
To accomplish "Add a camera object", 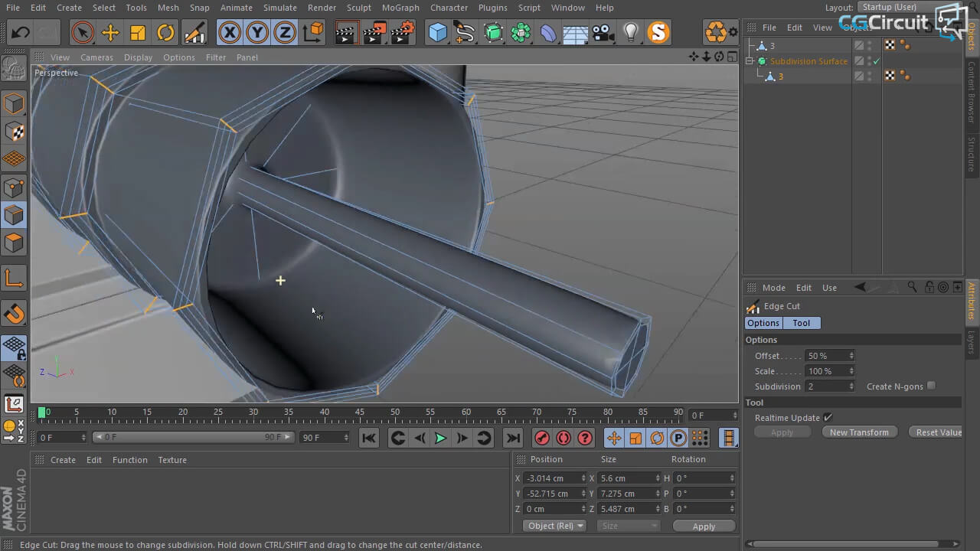I will pyautogui.click(x=603, y=32).
